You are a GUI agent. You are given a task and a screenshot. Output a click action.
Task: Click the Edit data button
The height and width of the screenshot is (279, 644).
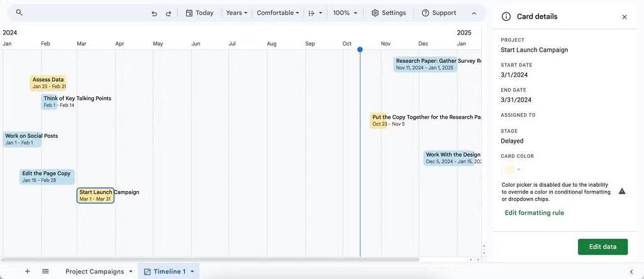(x=602, y=246)
